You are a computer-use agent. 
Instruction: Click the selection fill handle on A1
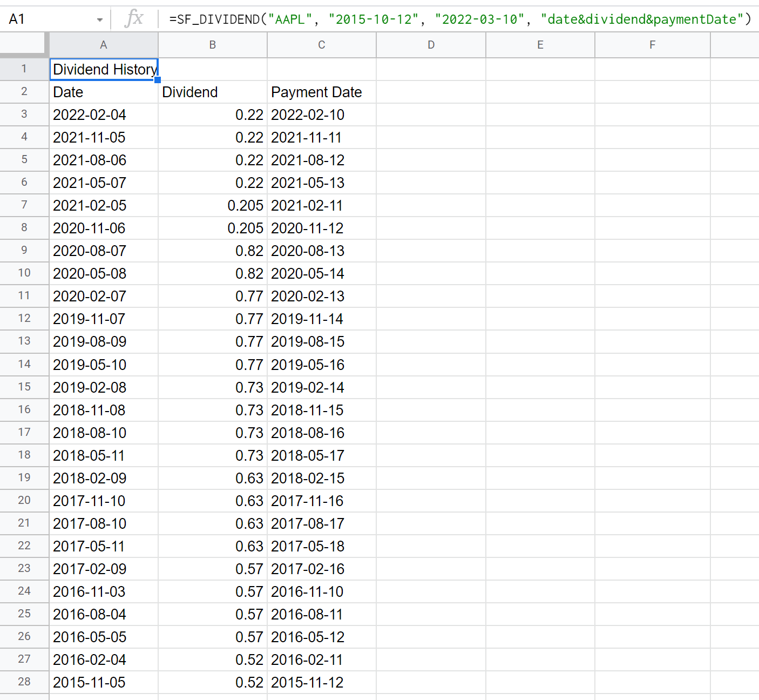click(x=158, y=80)
